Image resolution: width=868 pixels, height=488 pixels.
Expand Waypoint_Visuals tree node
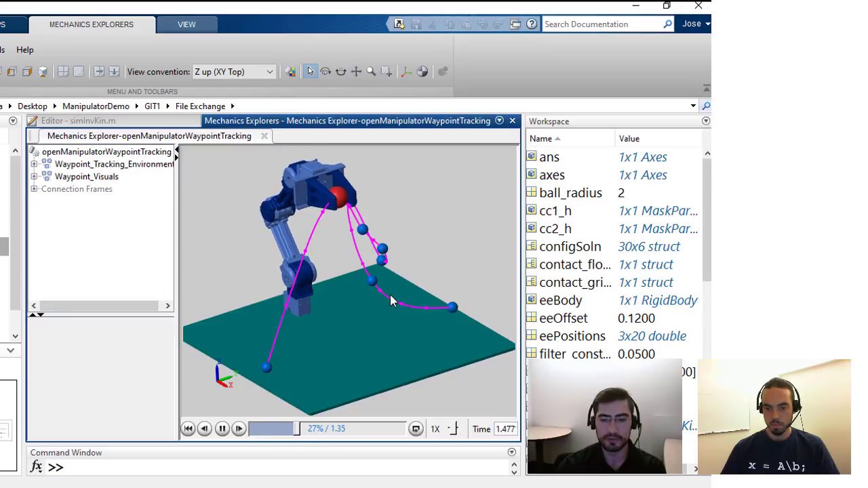[x=34, y=176]
